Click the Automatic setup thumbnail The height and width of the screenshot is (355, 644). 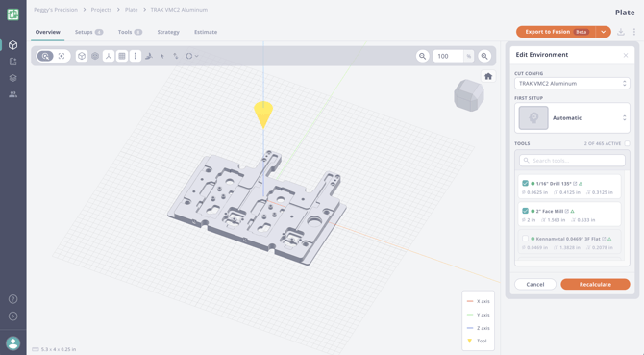(x=533, y=118)
